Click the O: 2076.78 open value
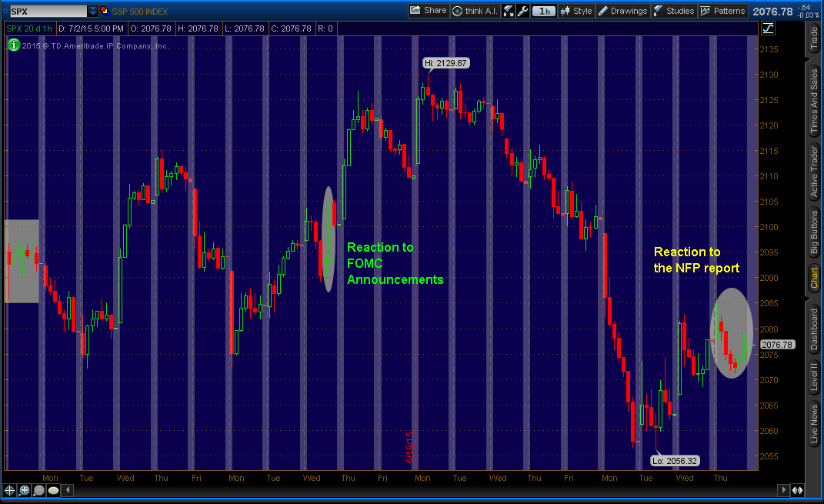 (151, 28)
